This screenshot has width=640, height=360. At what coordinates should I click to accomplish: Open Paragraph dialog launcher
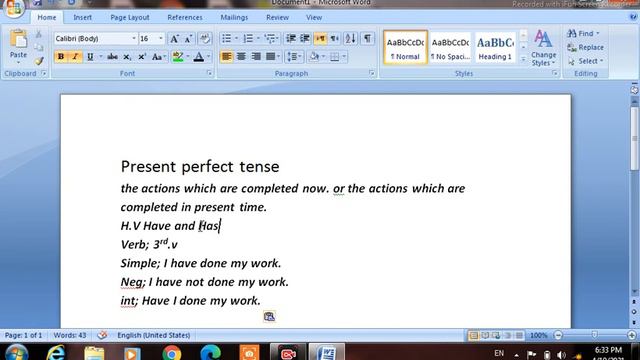pyautogui.click(x=372, y=73)
